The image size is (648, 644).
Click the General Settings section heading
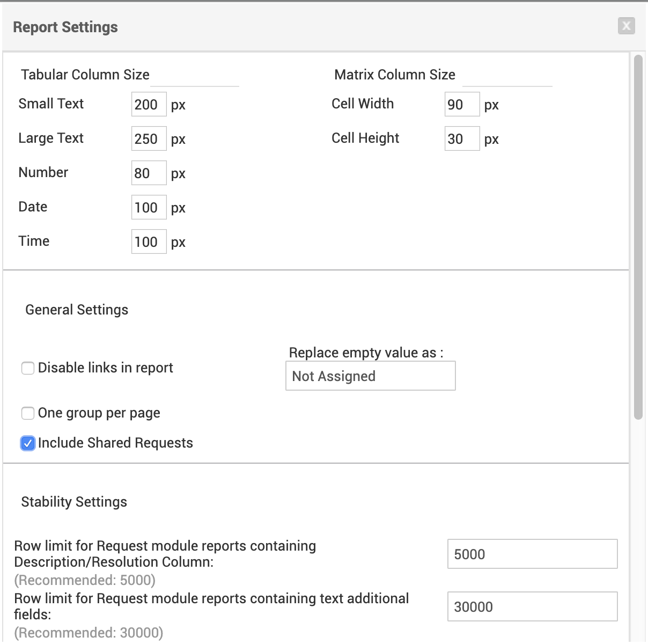point(77,310)
